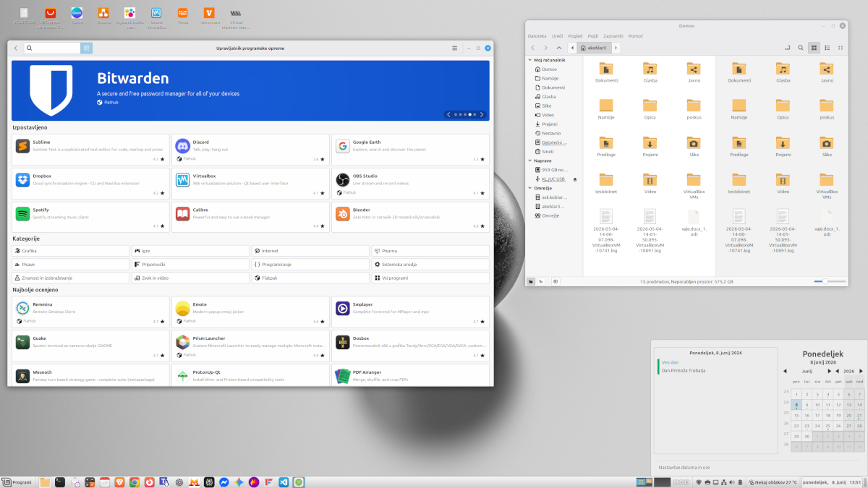This screenshot has width=868, height=488.
Task: Open Sublime app card in Software Manager
Action: pyautogui.click(x=91, y=150)
